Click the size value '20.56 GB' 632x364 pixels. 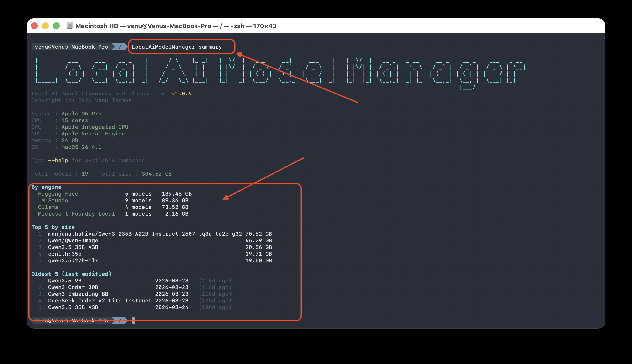pos(259,247)
